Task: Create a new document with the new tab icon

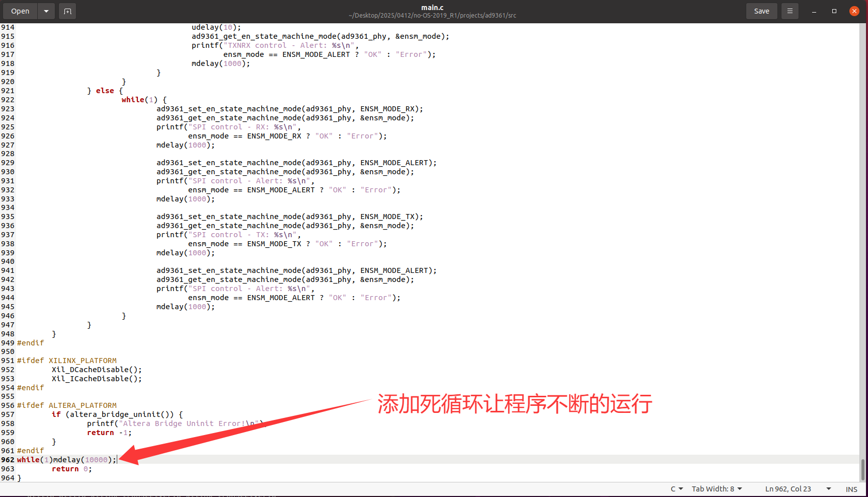Action: [67, 11]
